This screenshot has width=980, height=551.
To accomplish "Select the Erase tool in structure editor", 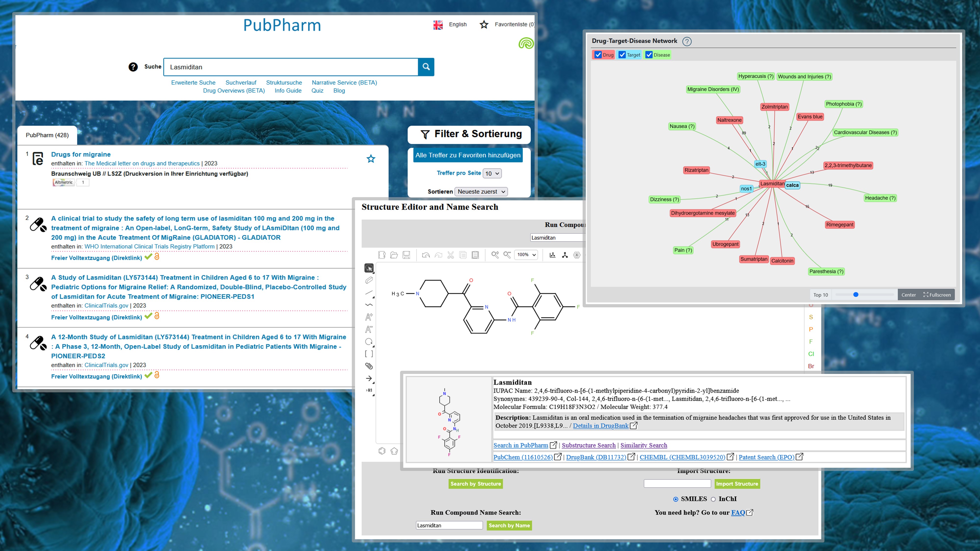I will point(369,281).
